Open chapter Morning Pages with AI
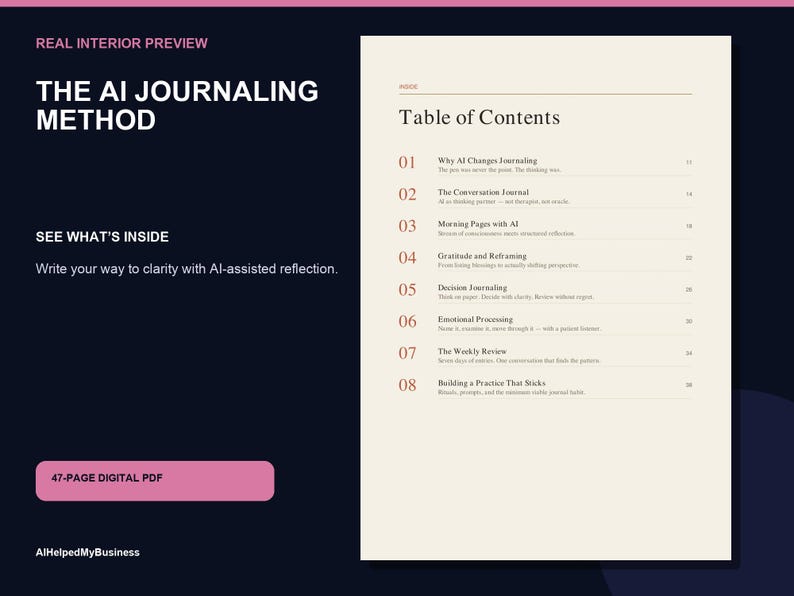 pyautogui.click(x=478, y=224)
